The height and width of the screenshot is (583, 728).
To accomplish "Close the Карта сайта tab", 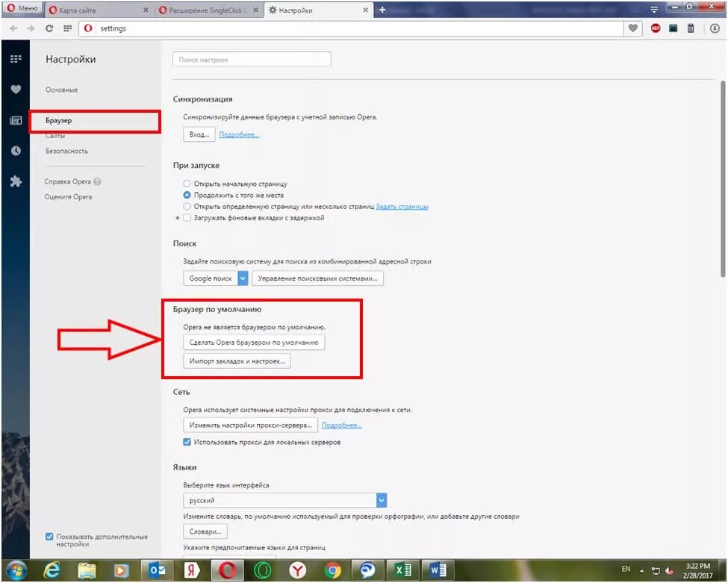I will [x=146, y=10].
